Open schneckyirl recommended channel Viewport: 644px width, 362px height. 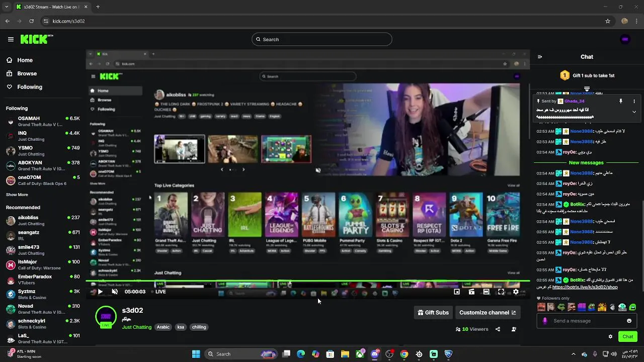tap(43, 323)
